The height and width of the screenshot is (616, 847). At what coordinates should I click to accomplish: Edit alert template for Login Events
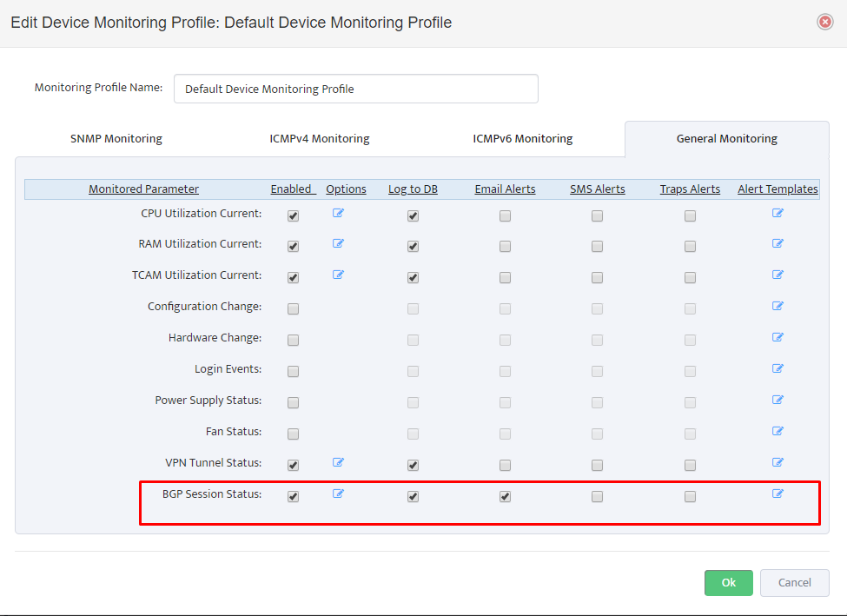(x=778, y=368)
